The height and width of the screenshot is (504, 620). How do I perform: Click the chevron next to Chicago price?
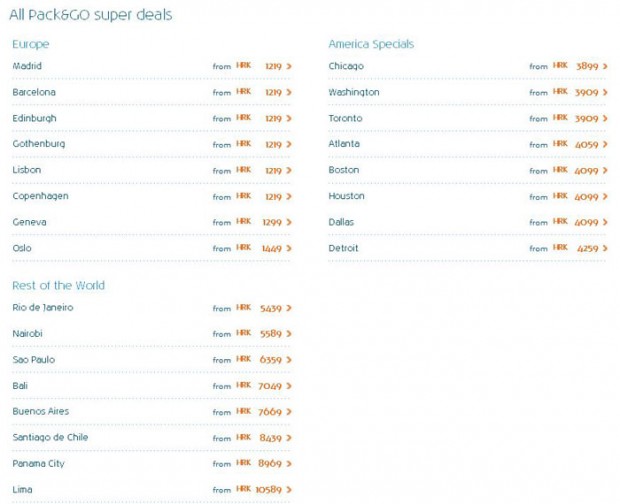[605, 66]
